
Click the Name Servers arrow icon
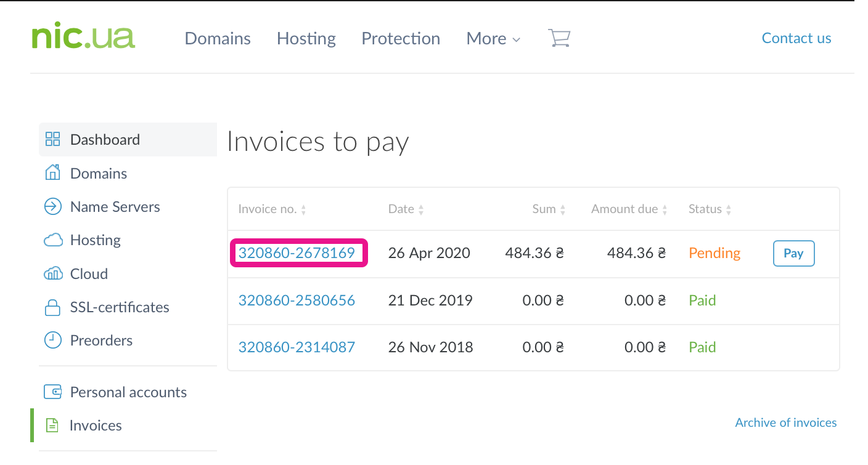click(x=53, y=206)
